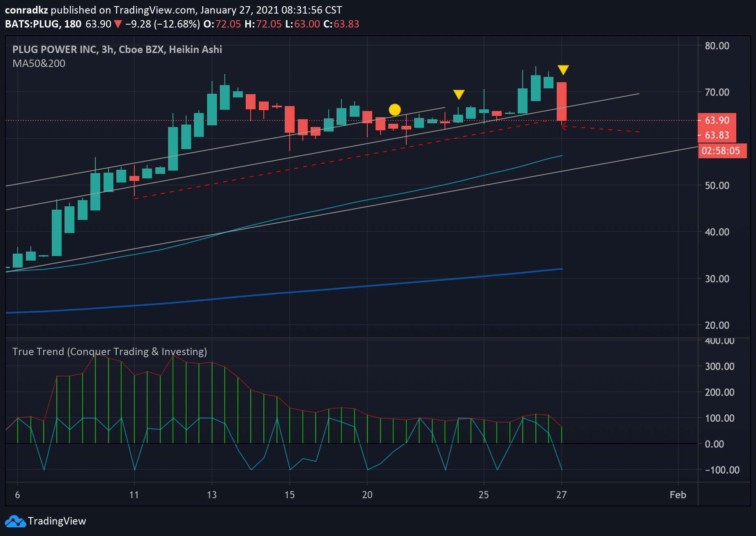Click the L:63.00 low value
The height and width of the screenshot is (536, 756).
coord(302,24)
